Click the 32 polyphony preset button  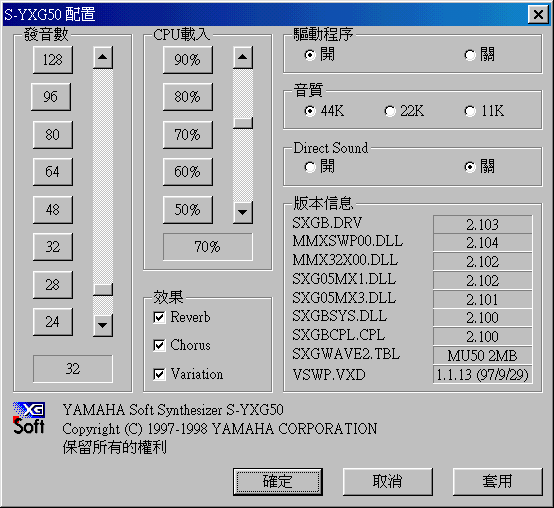point(53,247)
